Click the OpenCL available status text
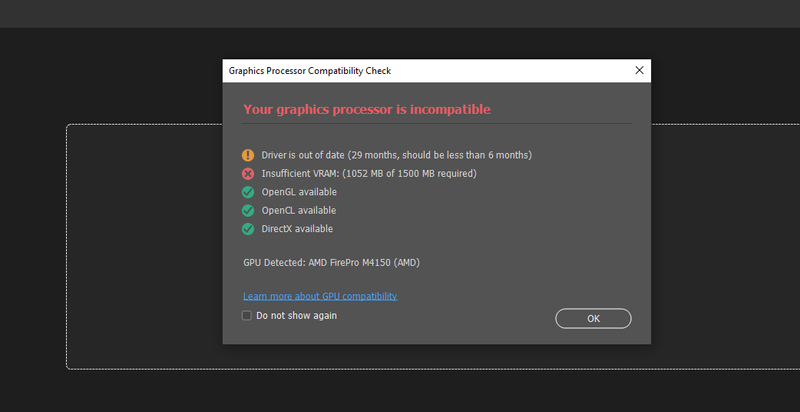 [x=299, y=210]
